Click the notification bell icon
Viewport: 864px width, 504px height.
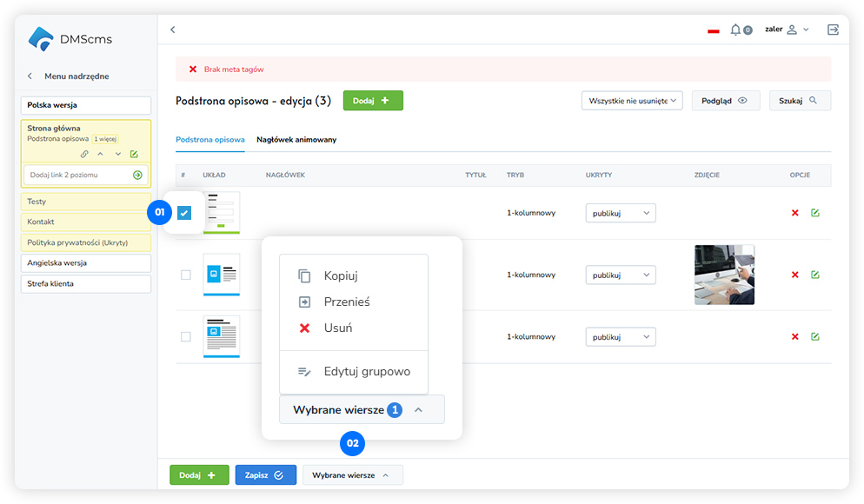(735, 30)
